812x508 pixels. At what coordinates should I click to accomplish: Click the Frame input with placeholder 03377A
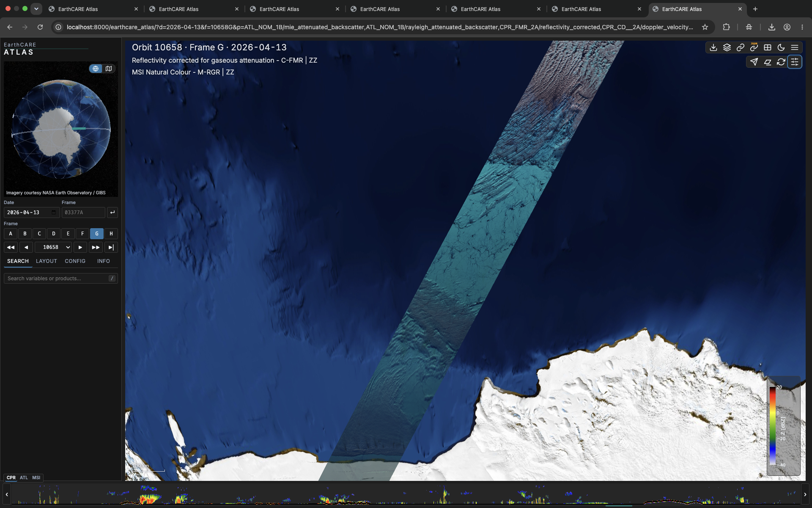[83, 213]
